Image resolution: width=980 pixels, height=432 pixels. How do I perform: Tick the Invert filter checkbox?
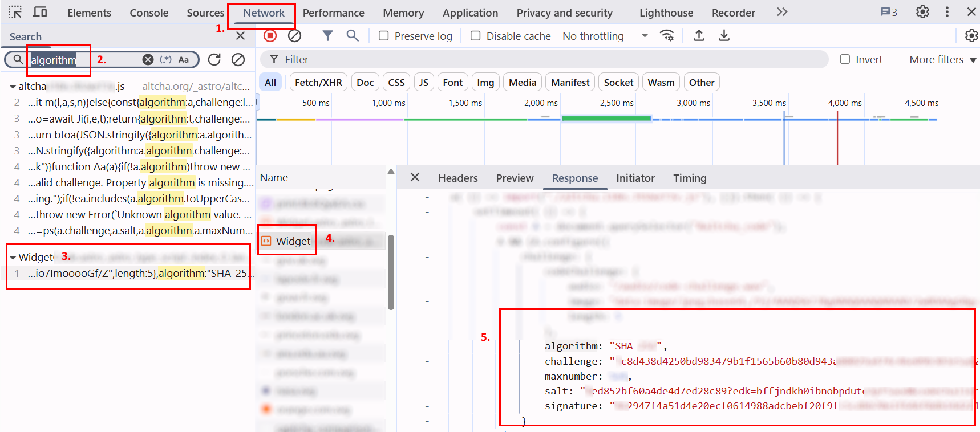(845, 59)
